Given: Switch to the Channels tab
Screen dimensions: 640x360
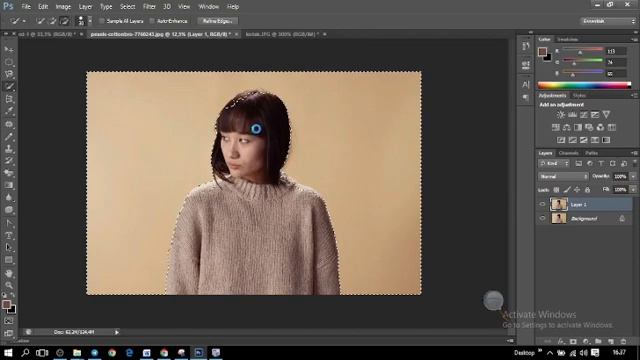Looking at the screenshot, I should tap(568, 153).
